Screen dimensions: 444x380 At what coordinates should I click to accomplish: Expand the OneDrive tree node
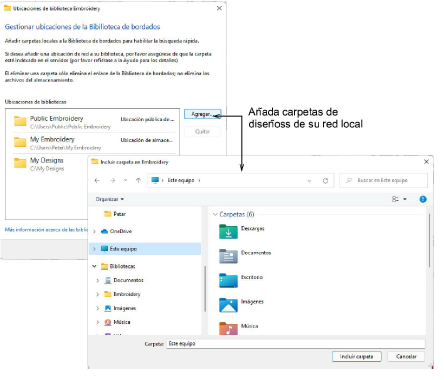click(x=94, y=231)
